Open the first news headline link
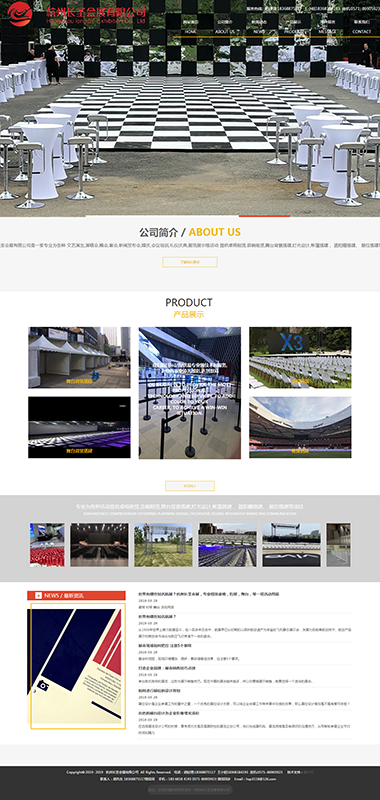The width and height of the screenshot is (380, 800). (x=209, y=594)
